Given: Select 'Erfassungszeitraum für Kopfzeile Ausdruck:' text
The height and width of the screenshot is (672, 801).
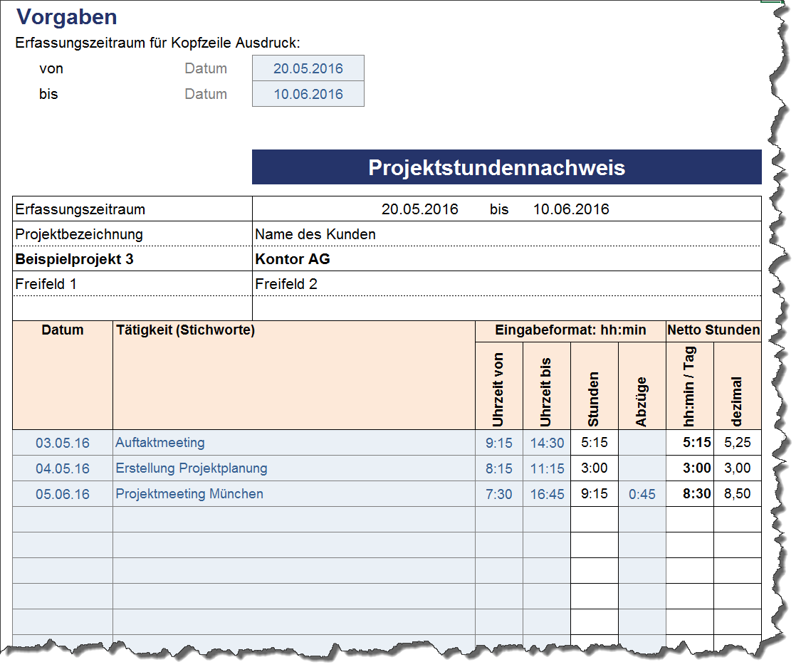Looking at the screenshot, I should 157,43.
